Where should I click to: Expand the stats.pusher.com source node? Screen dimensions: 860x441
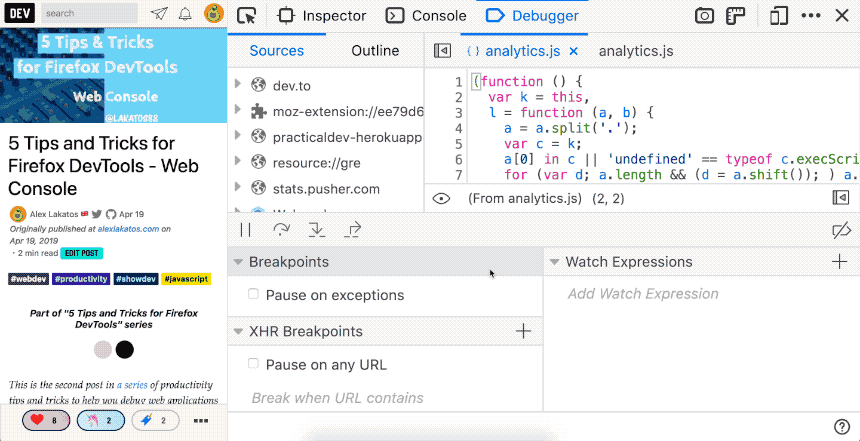237,188
